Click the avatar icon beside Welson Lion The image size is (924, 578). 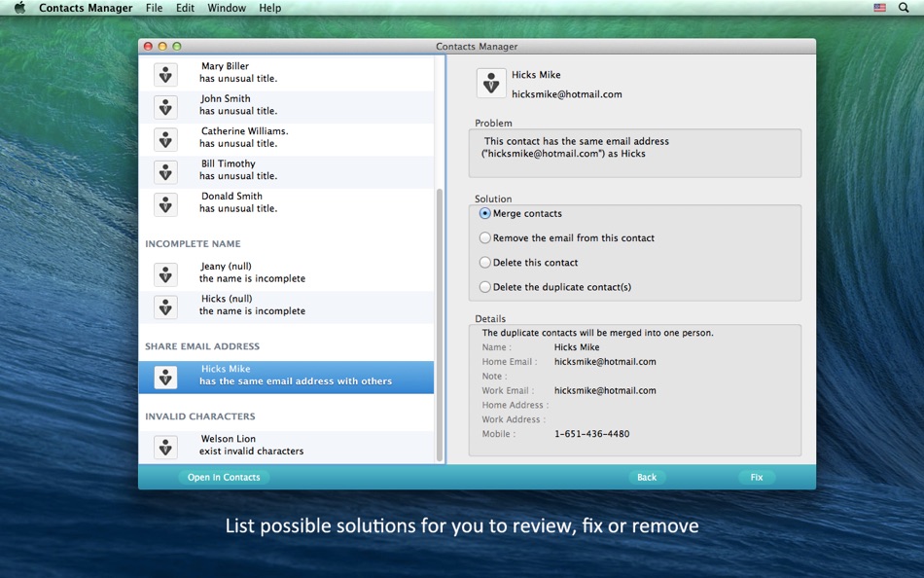pos(165,447)
